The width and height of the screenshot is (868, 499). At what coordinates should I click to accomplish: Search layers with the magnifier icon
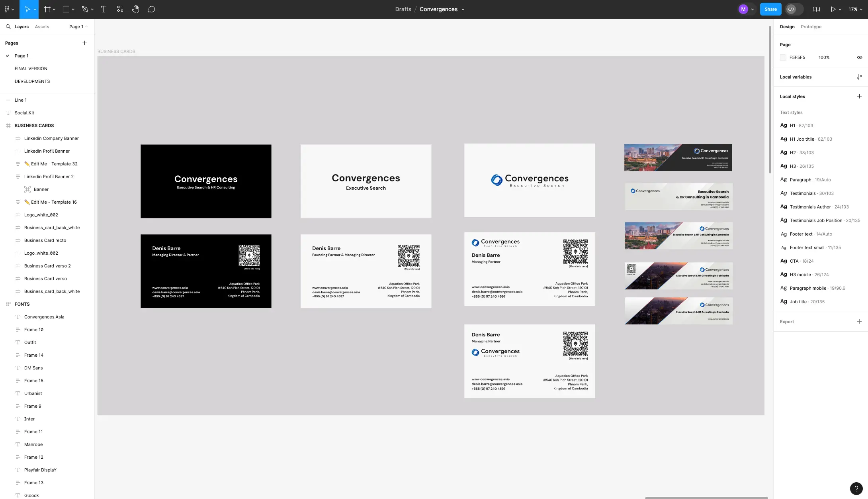point(8,27)
